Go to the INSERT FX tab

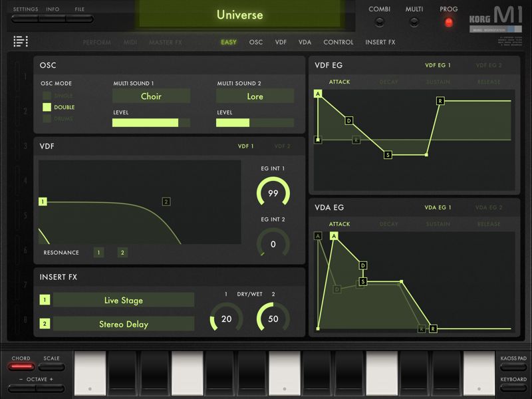[x=380, y=42]
